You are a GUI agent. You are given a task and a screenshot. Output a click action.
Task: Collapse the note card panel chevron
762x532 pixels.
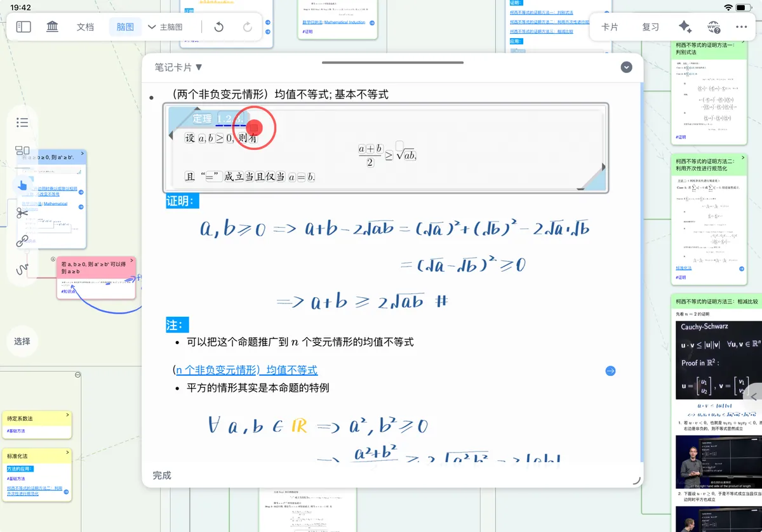pos(627,67)
